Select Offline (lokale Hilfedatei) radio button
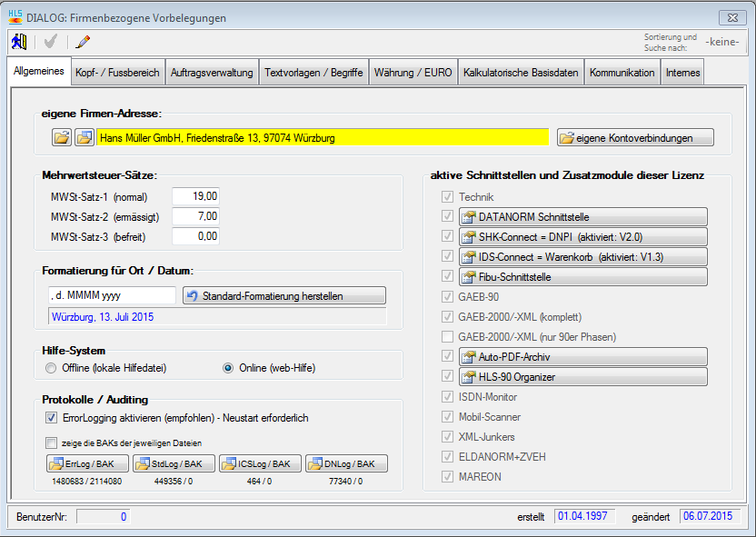 click(x=51, y=368)
